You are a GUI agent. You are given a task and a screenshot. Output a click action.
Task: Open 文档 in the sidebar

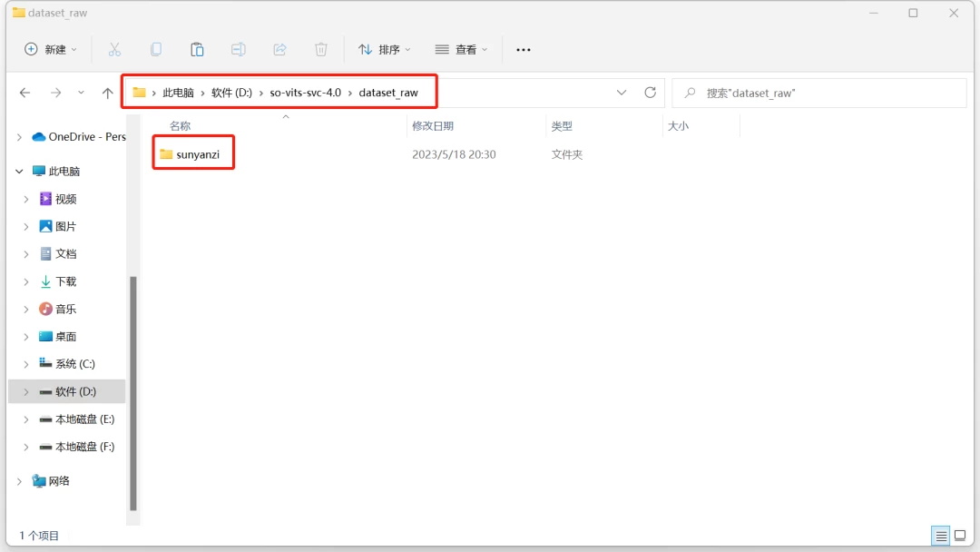58,254
